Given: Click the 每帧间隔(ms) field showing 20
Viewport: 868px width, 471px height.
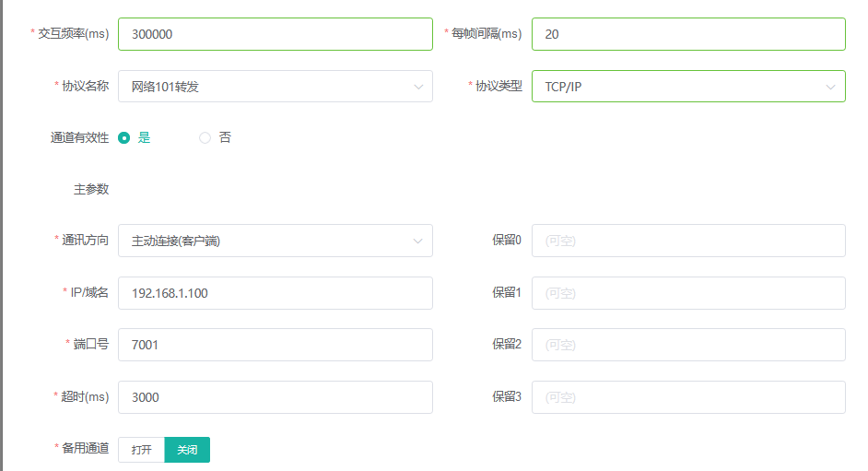Looking at the screenshot, I should [x=688, y=34].
